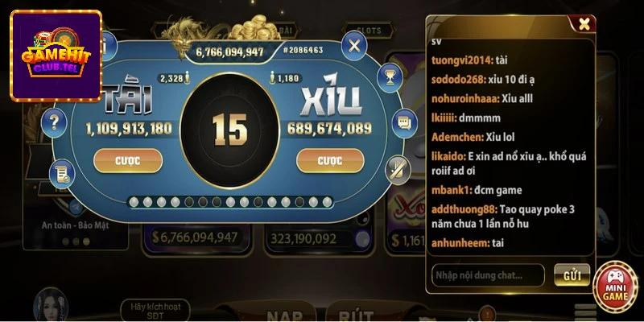Open the help question mark icon
Image resolution: width=644 pixels, height=322 pixels.
click(x=54, y=122)
